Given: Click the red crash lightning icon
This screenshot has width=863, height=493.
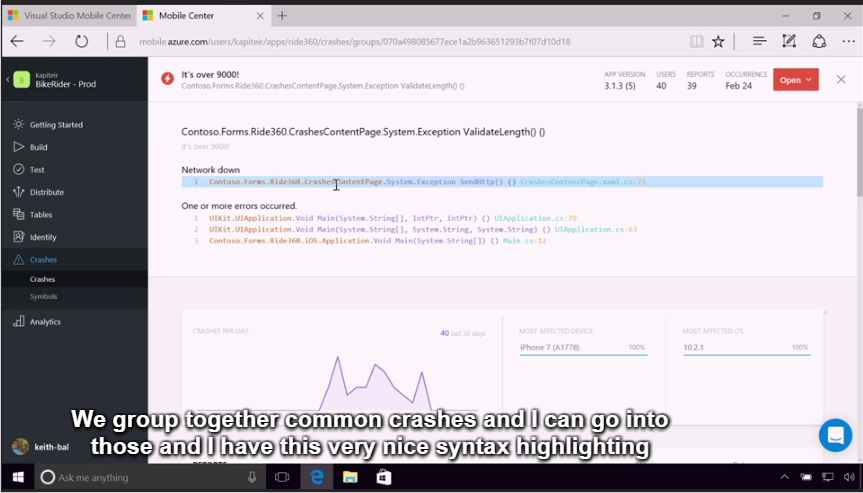Looking at the screenshot, I should pyautogui.click(x=167, y=79).
